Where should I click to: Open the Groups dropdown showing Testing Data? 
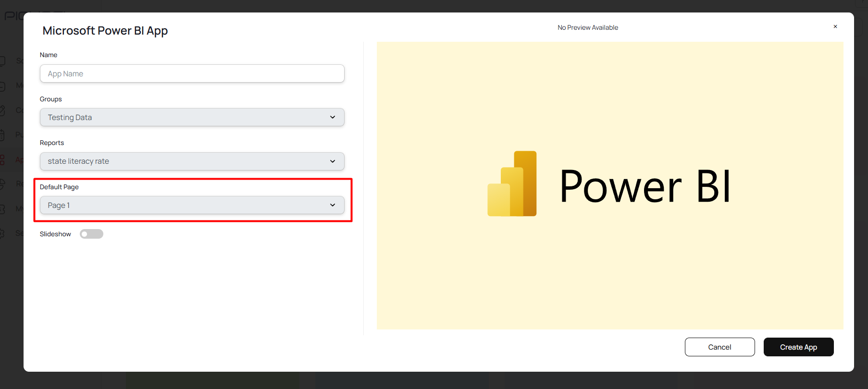coord(192,117)
